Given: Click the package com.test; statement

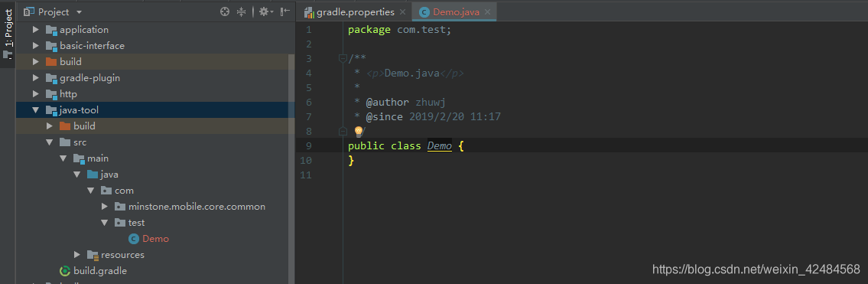Looking at the screenshot, I should [400, 30].
